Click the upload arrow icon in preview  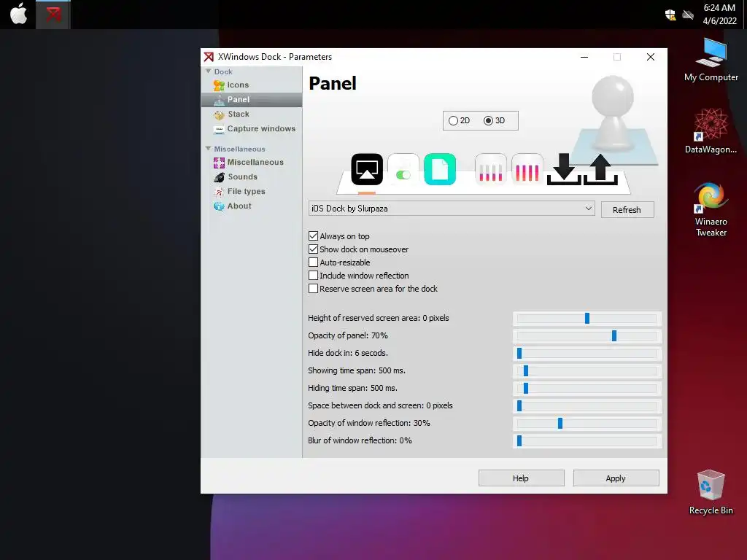coord(600,169)
